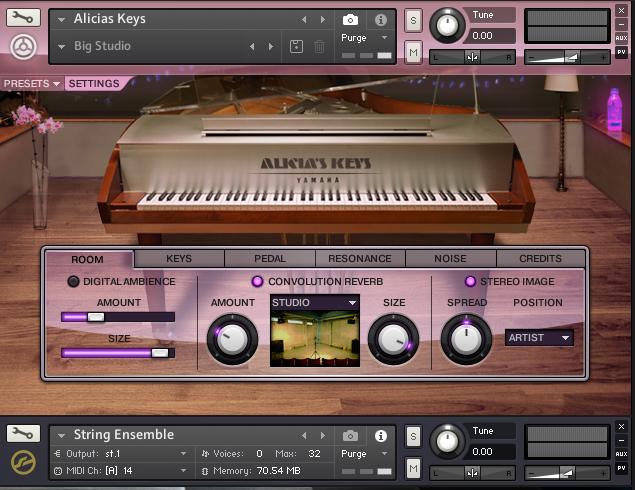Take a snapshot with Alicias Keys camera icon
The image size is (635, 490).
tap(350, 19)
